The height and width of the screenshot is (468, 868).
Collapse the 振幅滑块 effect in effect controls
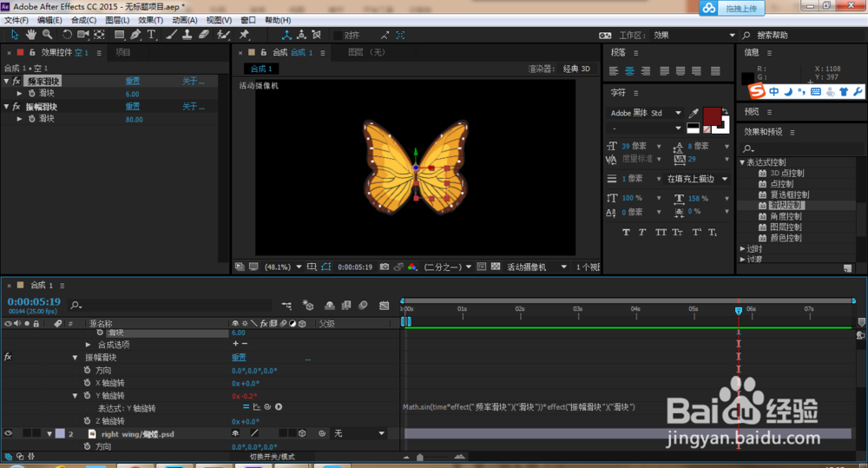point(7,106)
